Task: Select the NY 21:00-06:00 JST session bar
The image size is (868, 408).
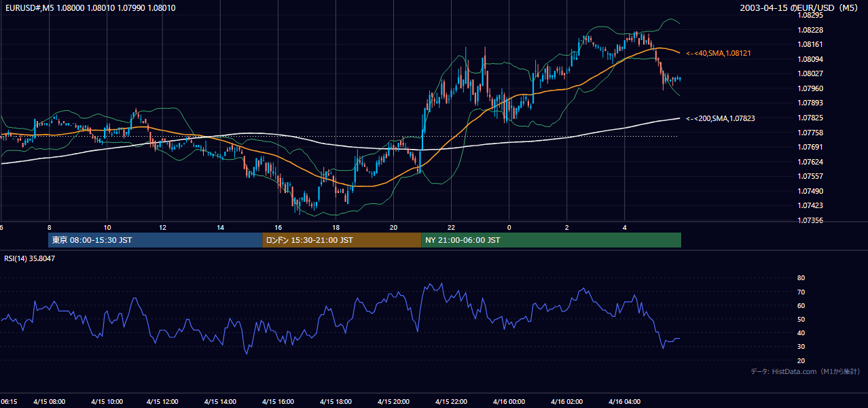Action: click(551, 240)
